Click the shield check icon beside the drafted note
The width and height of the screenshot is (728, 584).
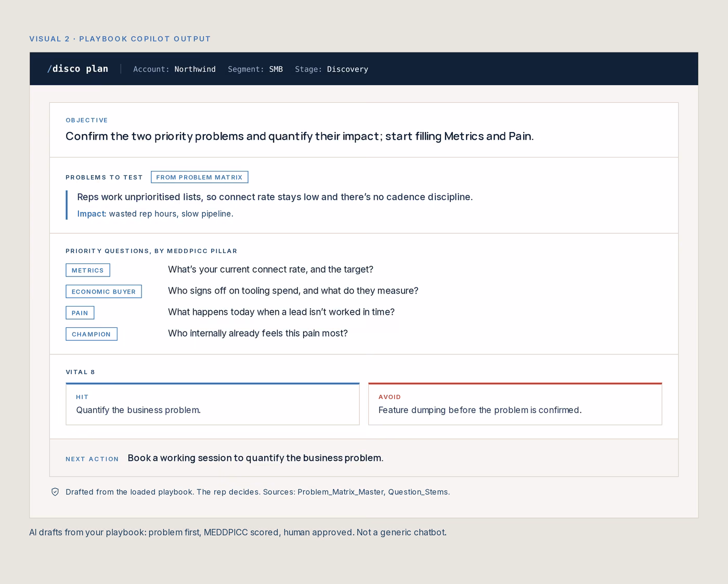[x=55, y=492]
